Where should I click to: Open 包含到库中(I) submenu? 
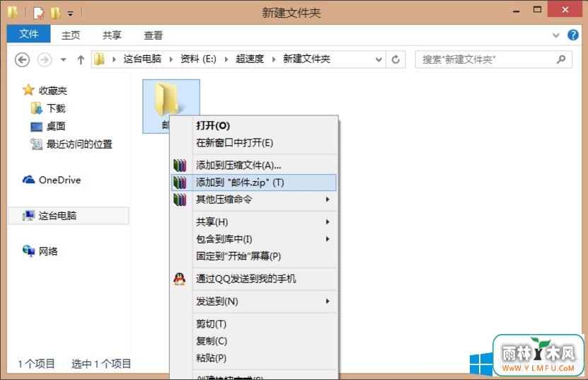(254, 239)
